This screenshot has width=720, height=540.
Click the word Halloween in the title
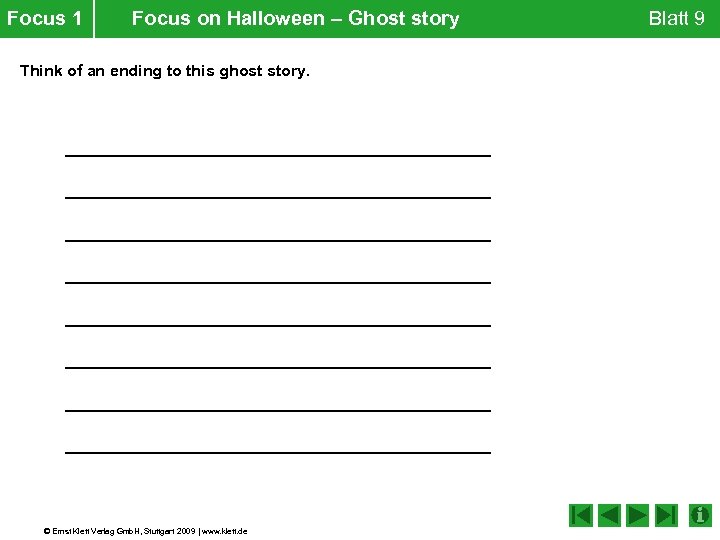tap(275, 19)
